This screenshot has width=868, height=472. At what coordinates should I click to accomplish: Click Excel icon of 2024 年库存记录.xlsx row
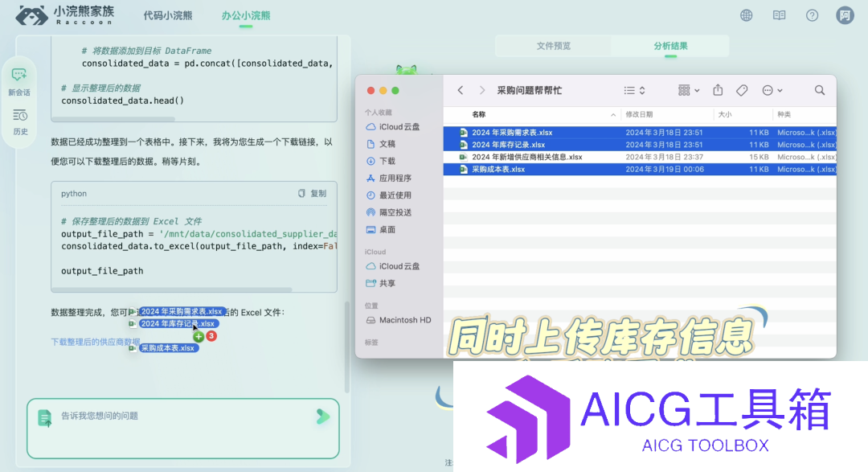[464, 146]
